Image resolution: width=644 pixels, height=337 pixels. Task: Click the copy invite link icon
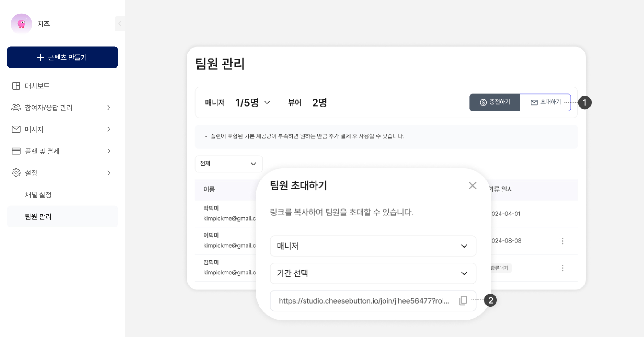pos(463,300)
